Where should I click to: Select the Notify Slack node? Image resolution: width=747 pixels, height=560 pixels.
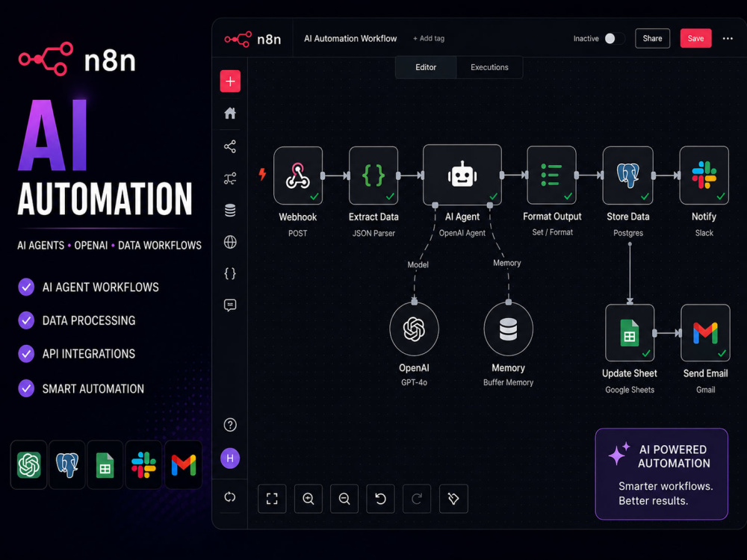click(x=704, y=175)
